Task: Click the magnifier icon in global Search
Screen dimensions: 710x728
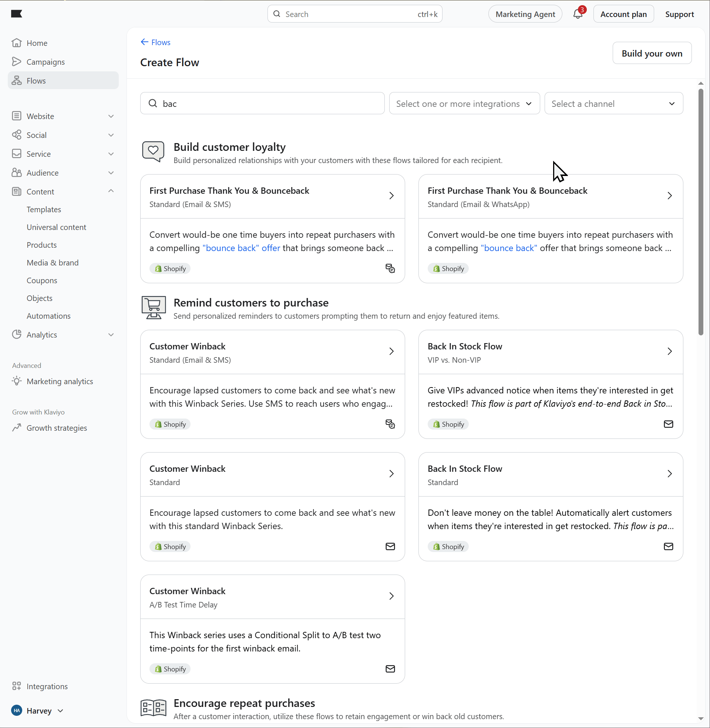Action: tap(277, 14)
